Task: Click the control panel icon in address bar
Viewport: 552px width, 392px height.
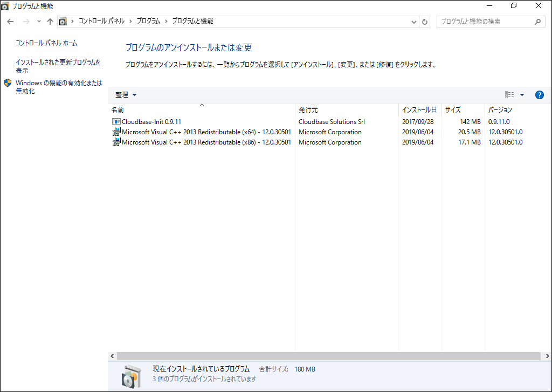Action: tap(63, 22)
